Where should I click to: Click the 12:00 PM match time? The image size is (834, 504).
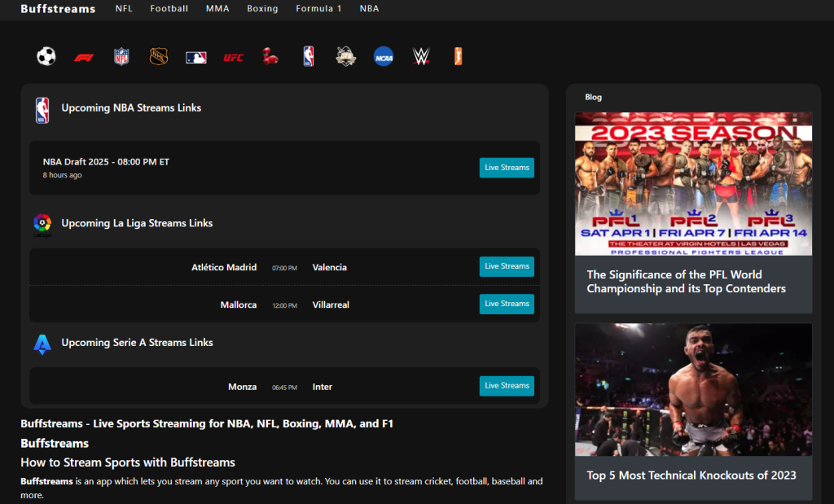[284, 305]
